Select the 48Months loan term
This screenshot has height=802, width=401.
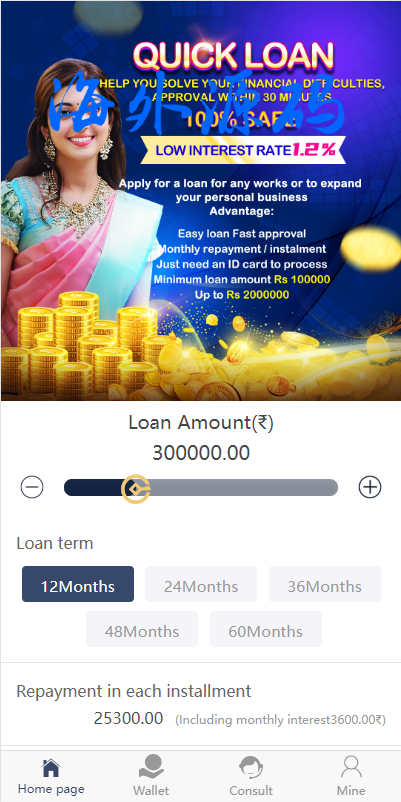coord(142,629)
